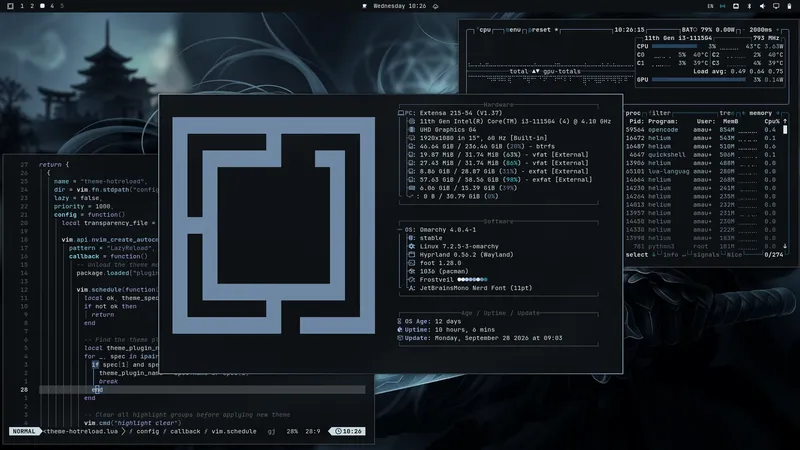The height and width of the screenshot is (450, 800).
Task: Click the display icon beside 1920x1080
Action: (412, 138)
